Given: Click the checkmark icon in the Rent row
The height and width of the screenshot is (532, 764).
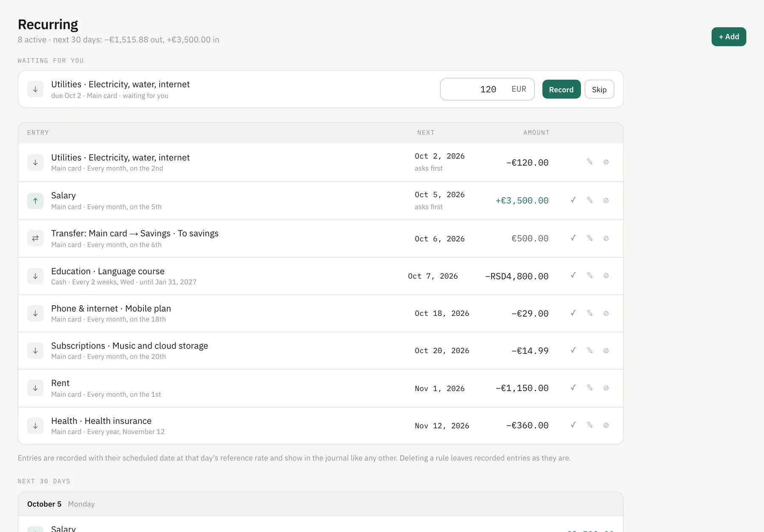Looking at the screenshot, I should point(573,388).
